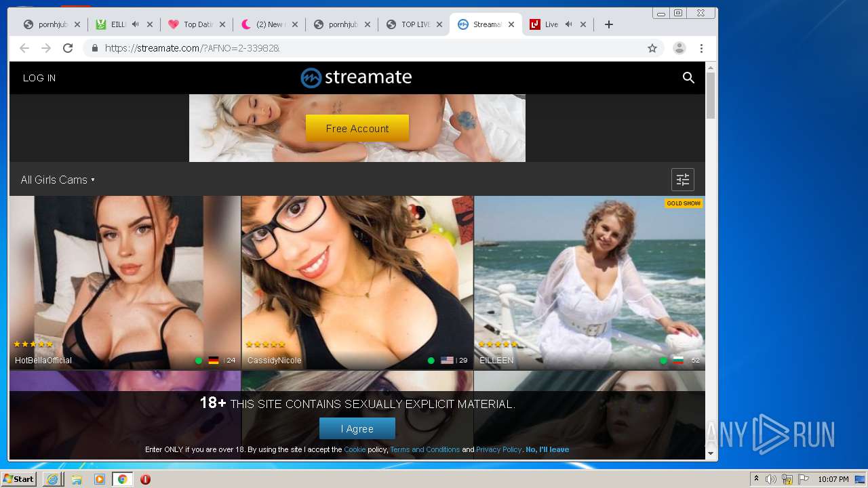Bookmark this page with the star icon
868x488 pixels.
coord(652,48)
